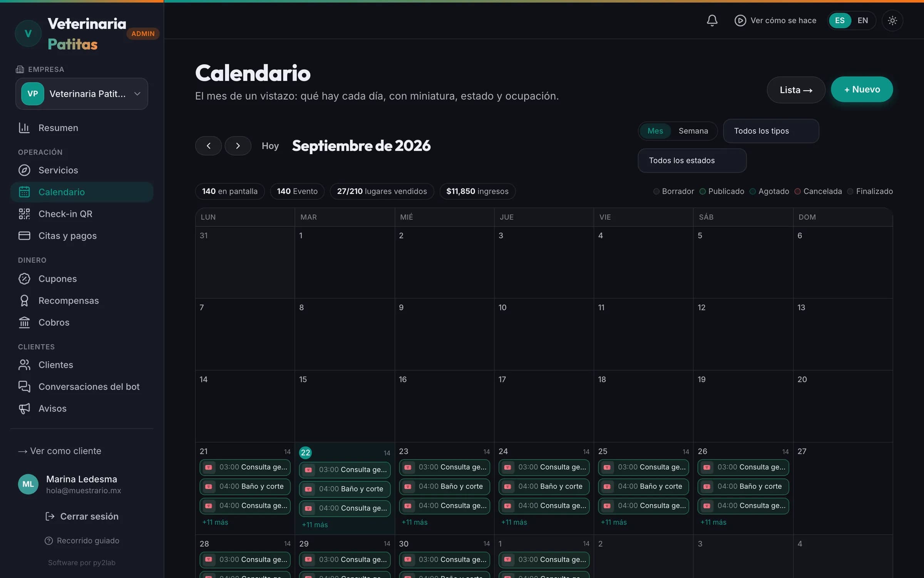Viewport: 924px width, 578px height.
Task: Click the Servicios compass icon
Action: pyautogui.click(x=24, y=170)
